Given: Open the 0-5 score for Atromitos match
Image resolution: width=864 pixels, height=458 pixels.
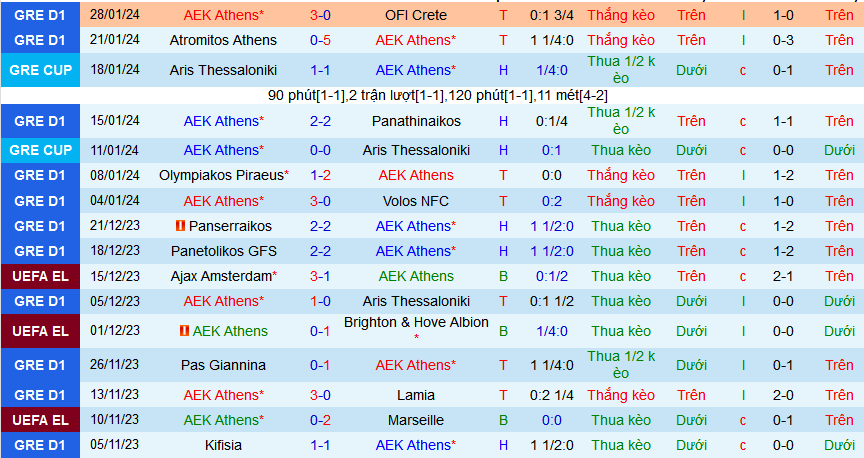Looking at the screenshot, I should 320,40.
